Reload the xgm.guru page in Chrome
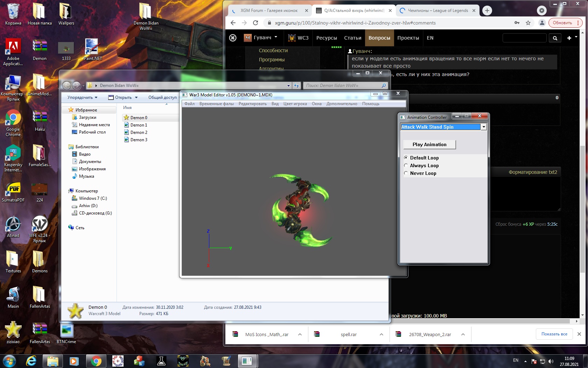The image size is (588, 368). tap(255, 23)
